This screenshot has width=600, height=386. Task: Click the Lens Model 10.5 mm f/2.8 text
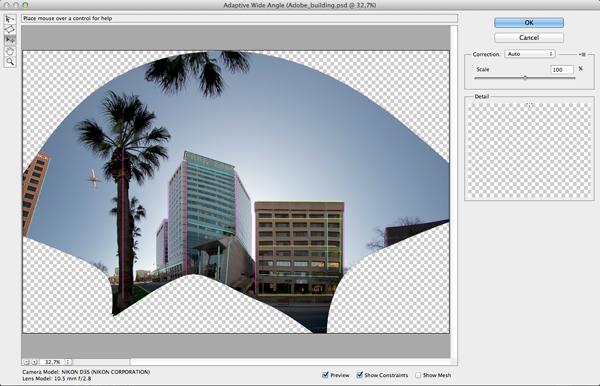(x=57, y=379)
